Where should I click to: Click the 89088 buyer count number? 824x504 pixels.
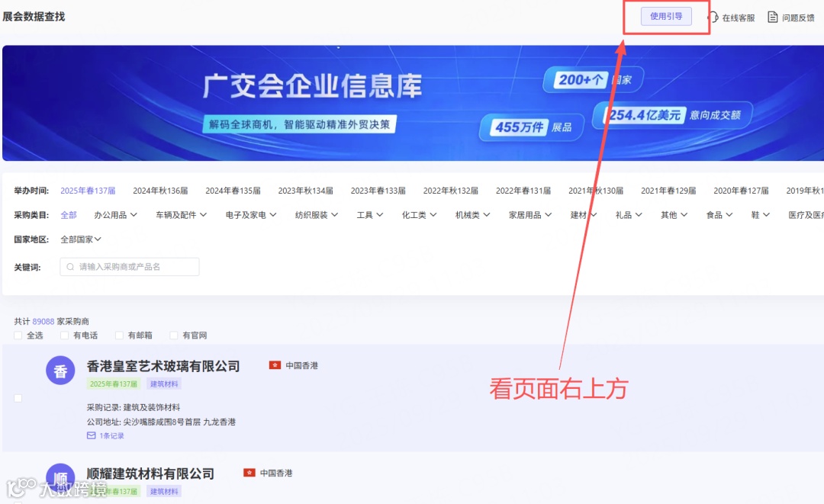click(43, 321)
